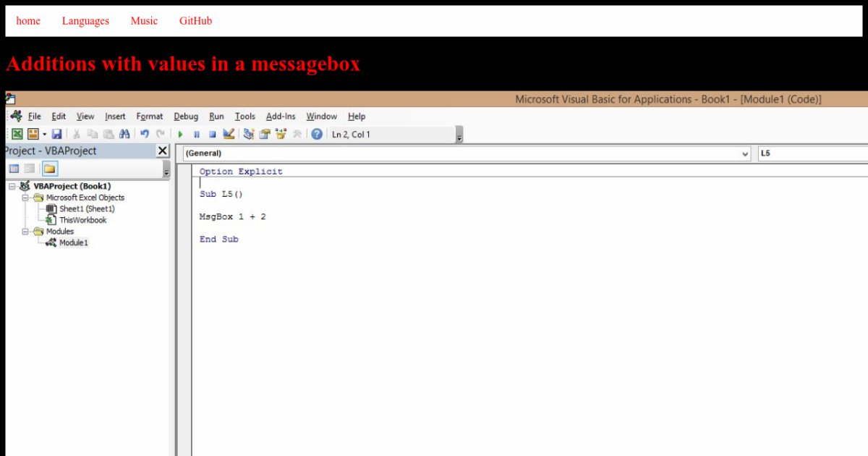This screenshot has height=456, width=868.
Task: Open the Debug menu
Action: coord(186,116)
